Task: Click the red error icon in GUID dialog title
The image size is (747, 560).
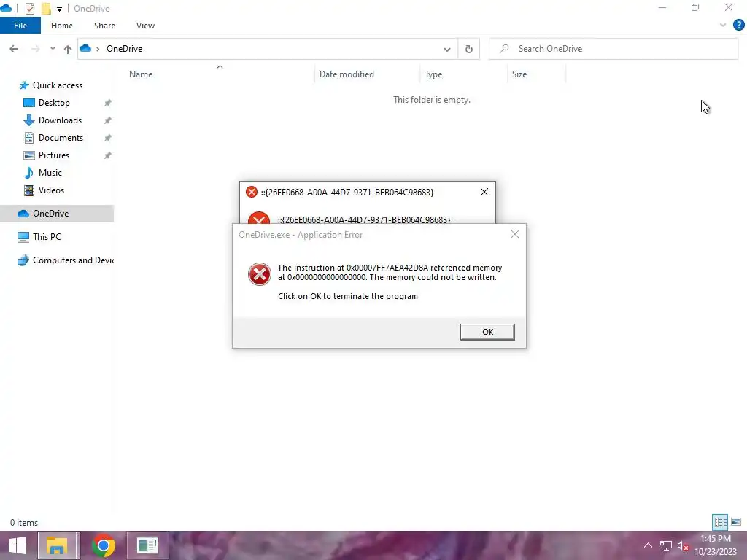Action: tap(251, 192)
